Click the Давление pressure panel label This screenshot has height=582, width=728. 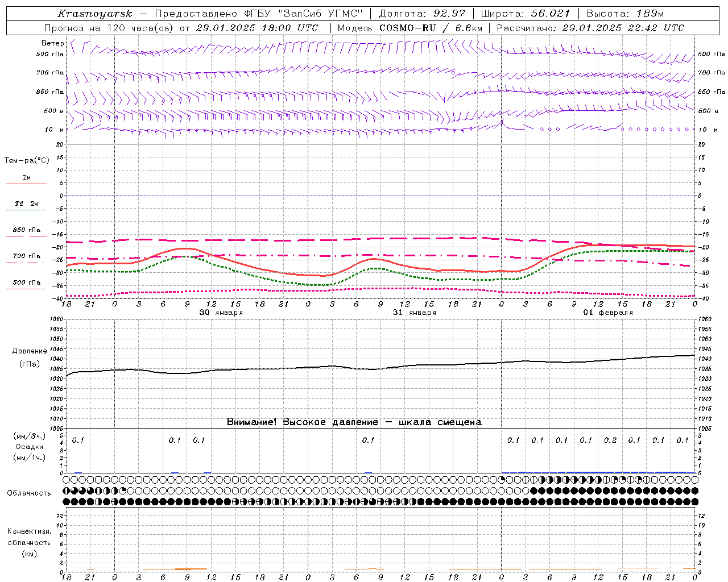pyautogui.click(x=30, y=351)
